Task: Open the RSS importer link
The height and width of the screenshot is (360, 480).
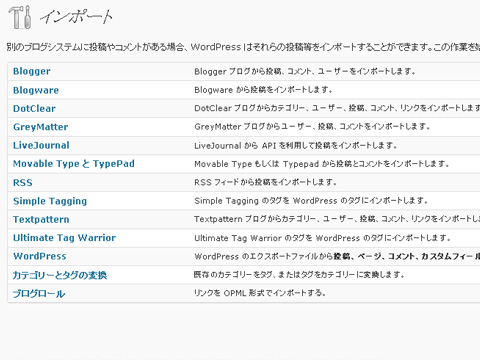Action: click(23, 182)
